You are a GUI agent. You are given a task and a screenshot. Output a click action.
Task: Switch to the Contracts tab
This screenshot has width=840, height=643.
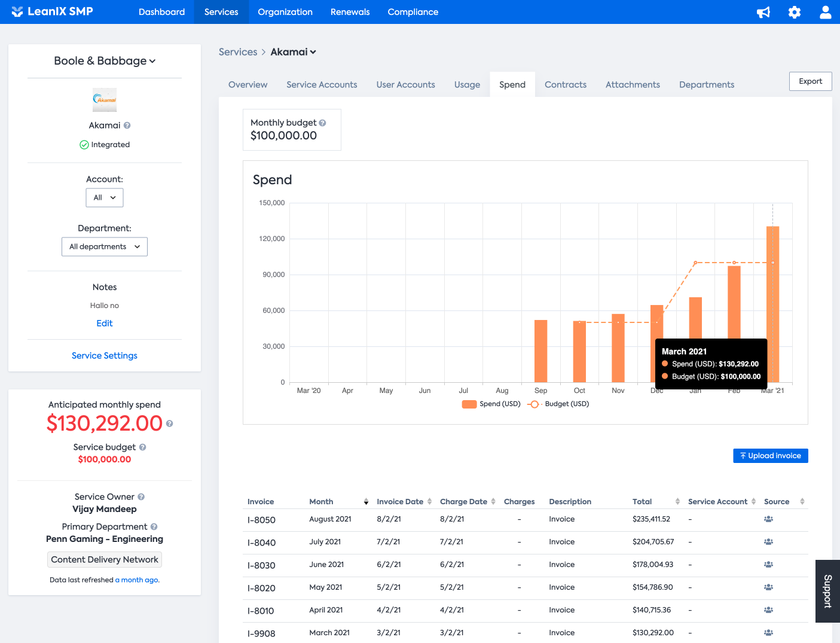pos(566,85)
